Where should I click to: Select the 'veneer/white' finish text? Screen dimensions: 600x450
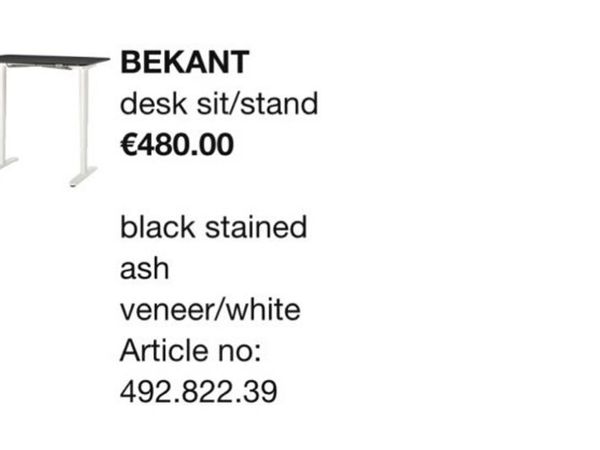click(210, 310)
